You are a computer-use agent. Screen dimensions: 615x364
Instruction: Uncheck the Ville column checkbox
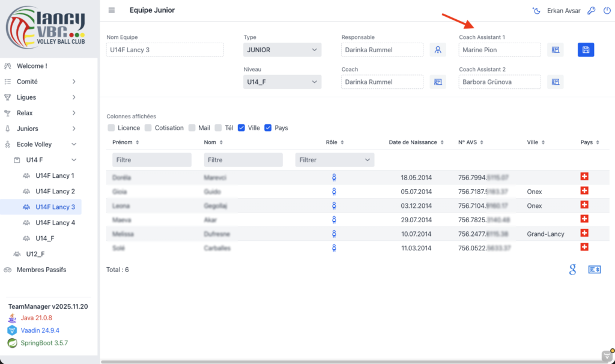[241, 128]
